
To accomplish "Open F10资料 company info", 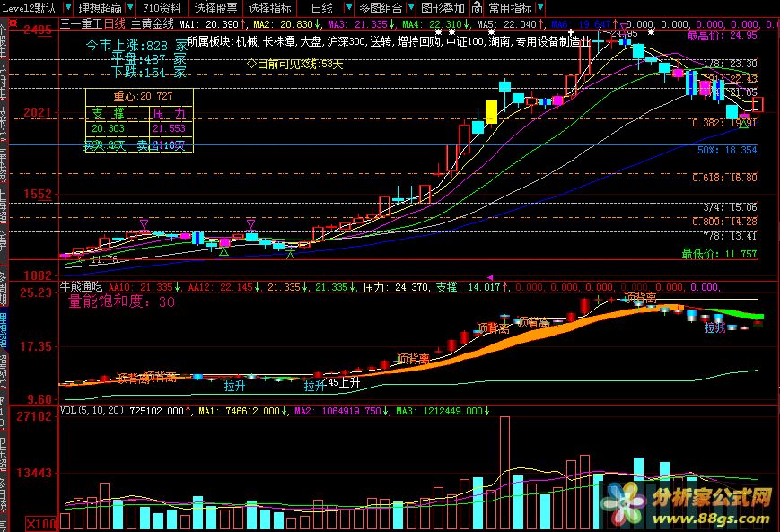I will pyautogui.click(x=162, y=8).
